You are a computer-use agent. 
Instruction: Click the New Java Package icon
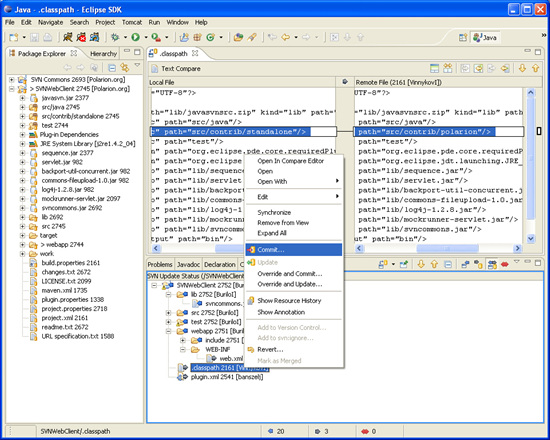[x=197, y=37]
